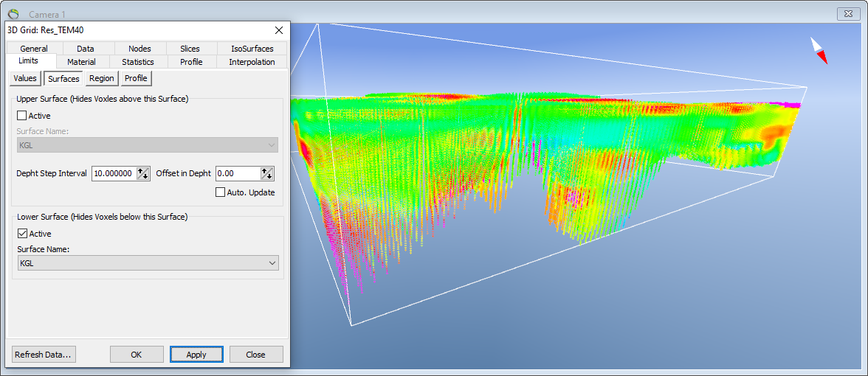The height and width of the screenshot is (376, 868).
Task: Click the Offset in Depth spinner arrows
Action: (267, 174)
